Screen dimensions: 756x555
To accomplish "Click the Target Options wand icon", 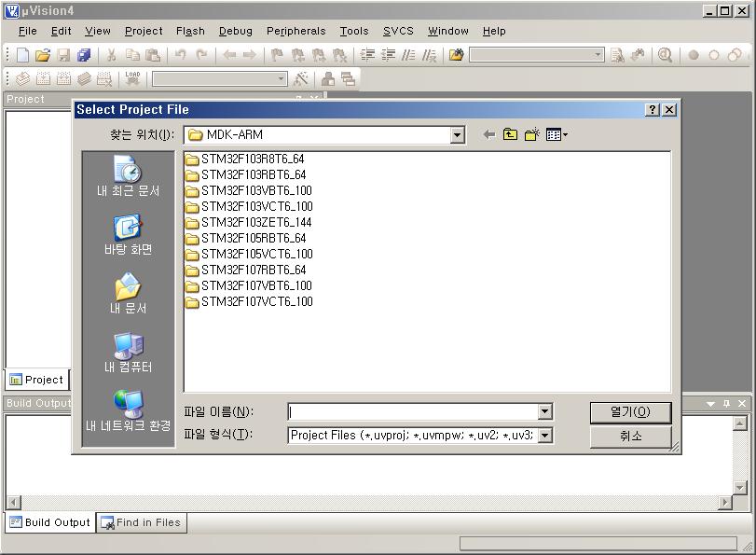I will (301, 78).
